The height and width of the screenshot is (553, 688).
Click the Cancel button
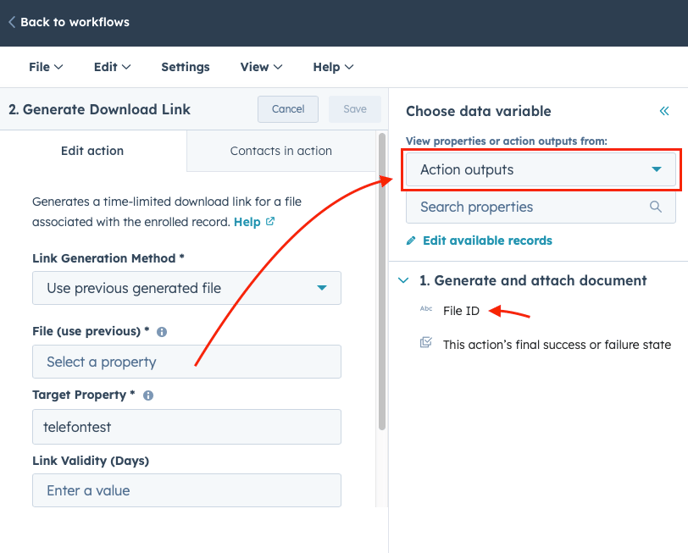pyautogui.click(x=288, y=109)
